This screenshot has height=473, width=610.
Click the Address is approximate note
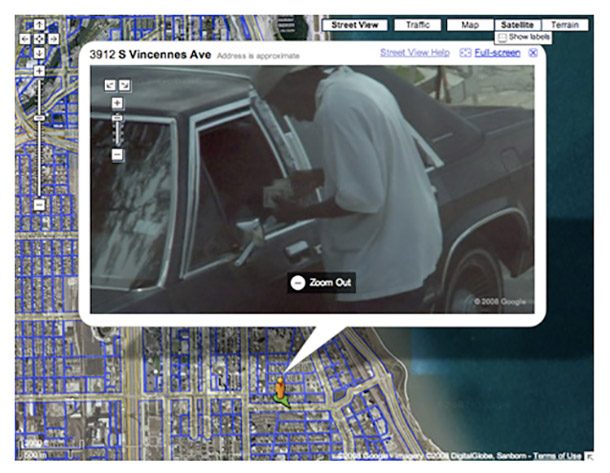pyautogui.click(x=258, y=56)
